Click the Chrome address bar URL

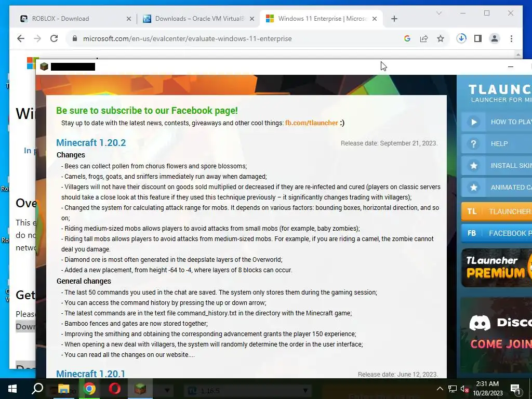click(x=187, y=38)
